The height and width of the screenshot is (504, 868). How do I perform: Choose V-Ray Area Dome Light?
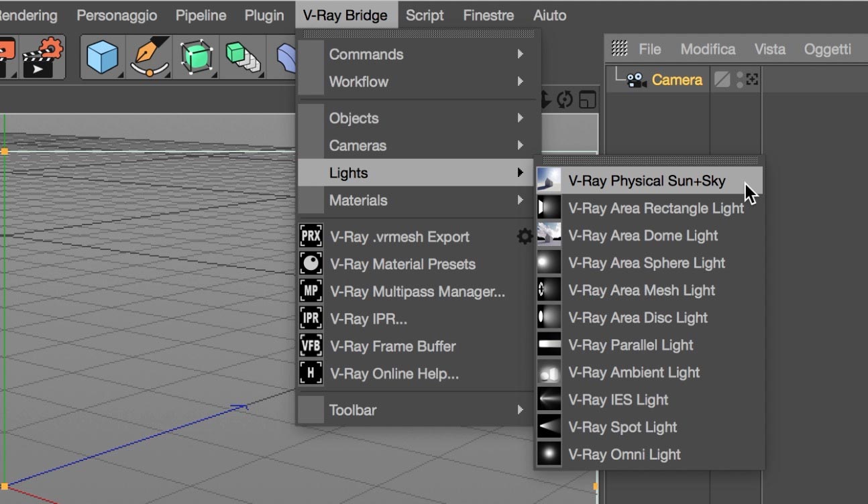pos(649,235)
